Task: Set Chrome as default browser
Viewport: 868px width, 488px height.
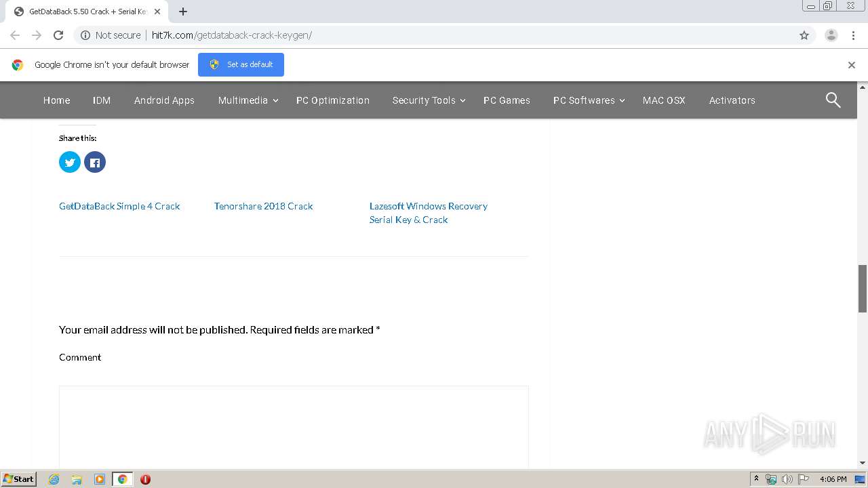Action: pos(241,65)
